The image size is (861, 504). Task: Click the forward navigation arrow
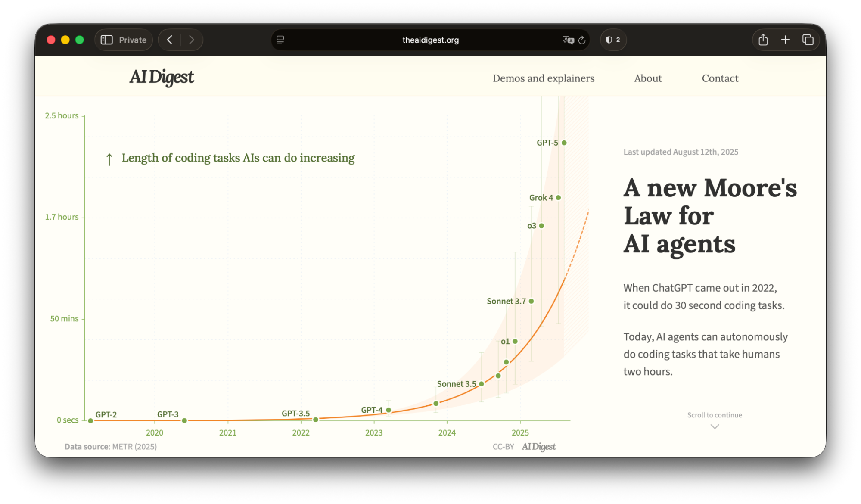[x=192, y=40]
